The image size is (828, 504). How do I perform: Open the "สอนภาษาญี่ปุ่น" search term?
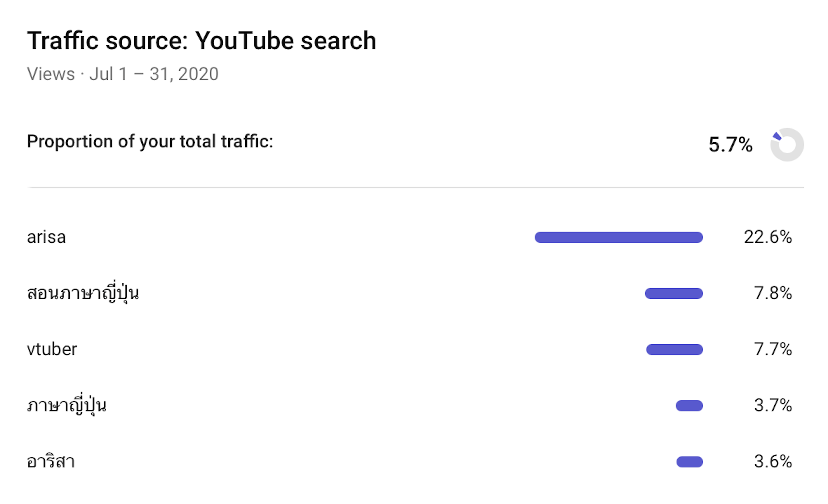tap(83, 293)
